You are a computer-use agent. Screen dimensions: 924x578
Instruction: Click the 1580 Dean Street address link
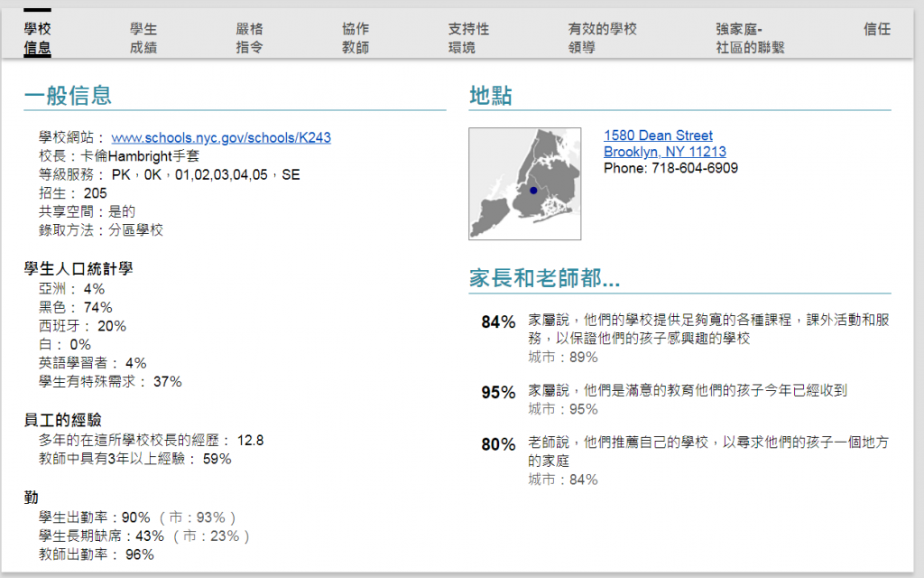658,135
